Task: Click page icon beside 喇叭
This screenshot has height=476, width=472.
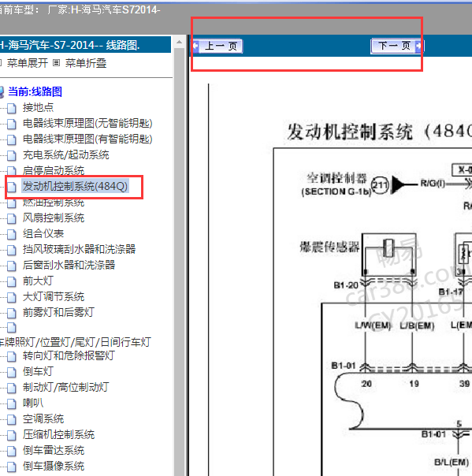Action: 12,403
